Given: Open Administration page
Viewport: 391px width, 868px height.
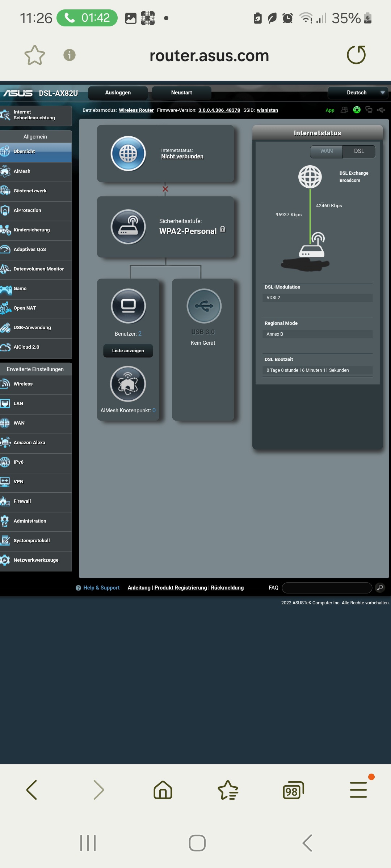Looking at the screenshot, I should [36, 521].
